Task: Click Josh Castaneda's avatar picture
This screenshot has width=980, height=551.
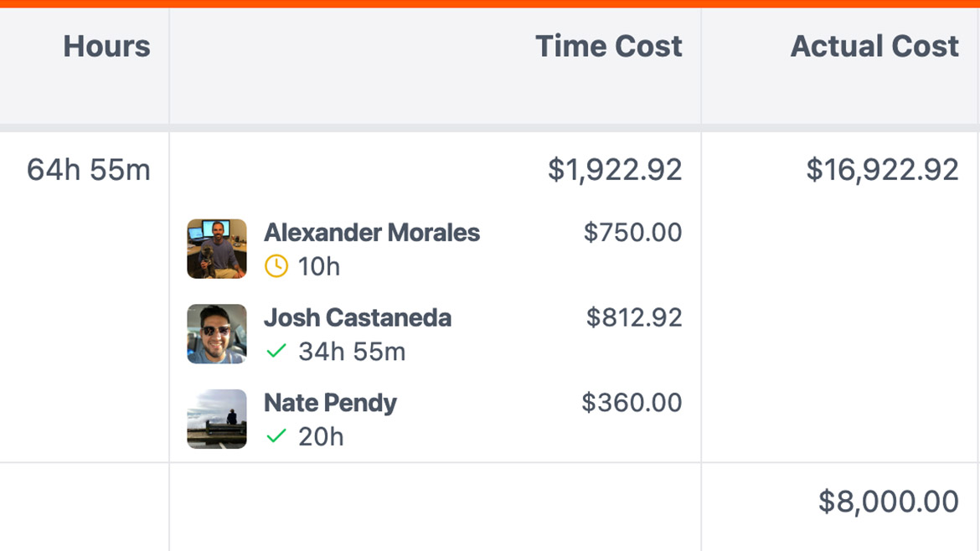Action: tap(217, 333)
